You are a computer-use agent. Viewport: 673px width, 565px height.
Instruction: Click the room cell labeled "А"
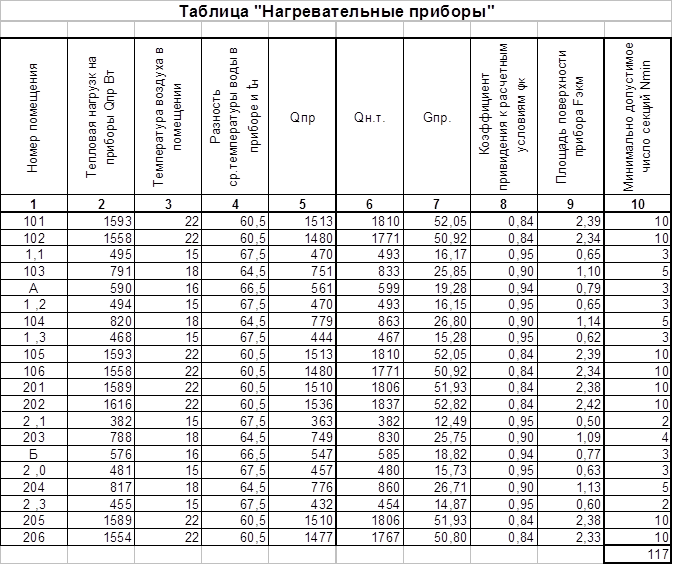point(33,285)
